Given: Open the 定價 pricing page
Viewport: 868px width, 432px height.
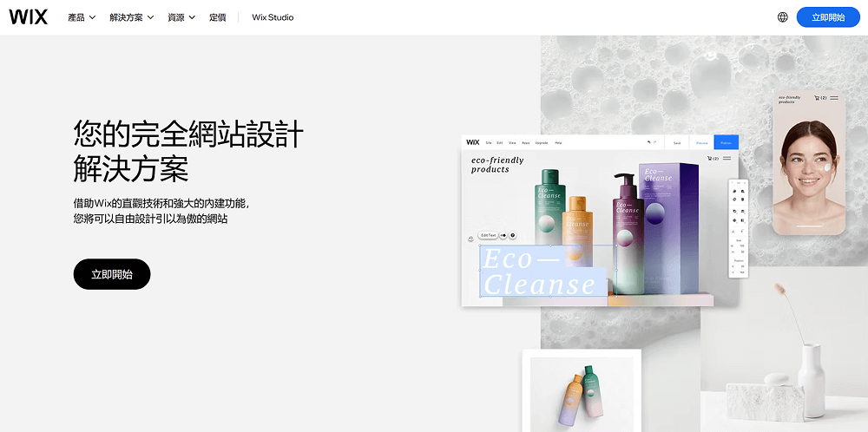Looking at the screenshot, I should 217,17.
